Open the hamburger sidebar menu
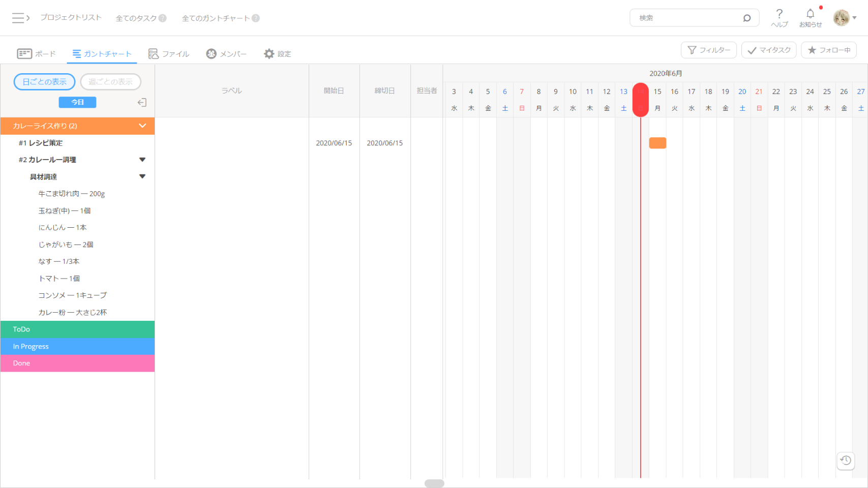The width and height of the screenshot is (868, 488). point(20,18)
